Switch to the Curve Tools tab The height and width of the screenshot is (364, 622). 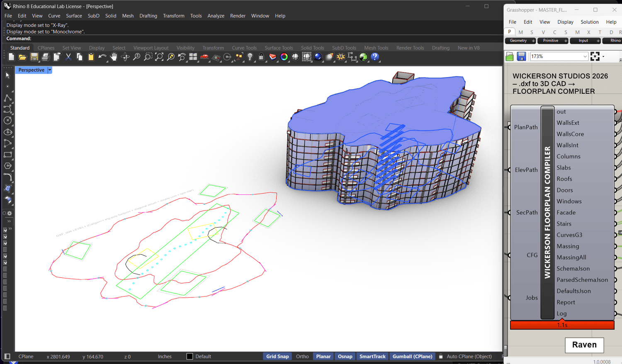click(244, 48)
